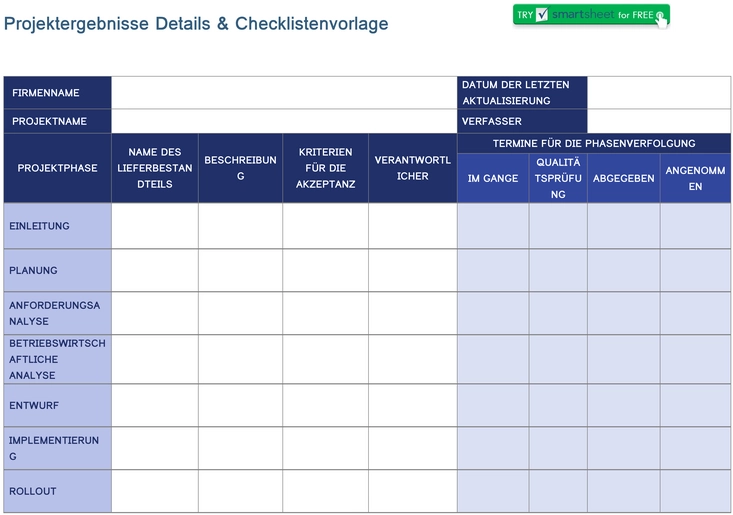
Task: Click the empty field beside Datum der letzten Aktualisierung
Action: (659, 93)
